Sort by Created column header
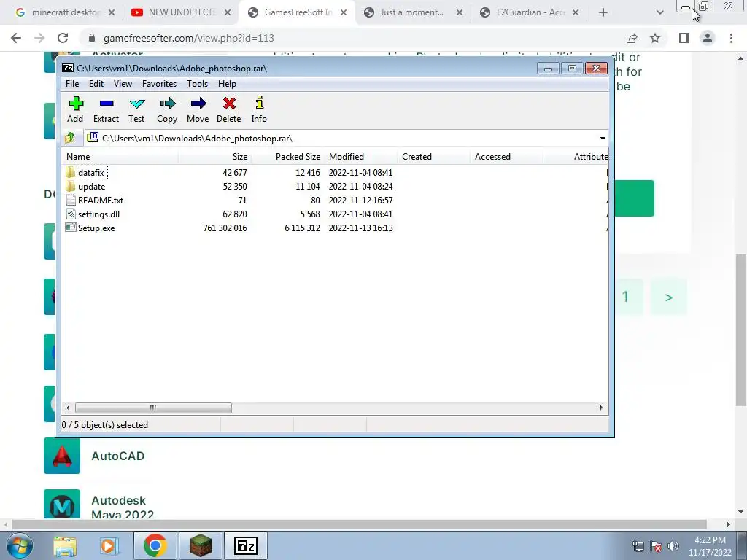Viewport: 747px width, 560px height. point(433,157)
